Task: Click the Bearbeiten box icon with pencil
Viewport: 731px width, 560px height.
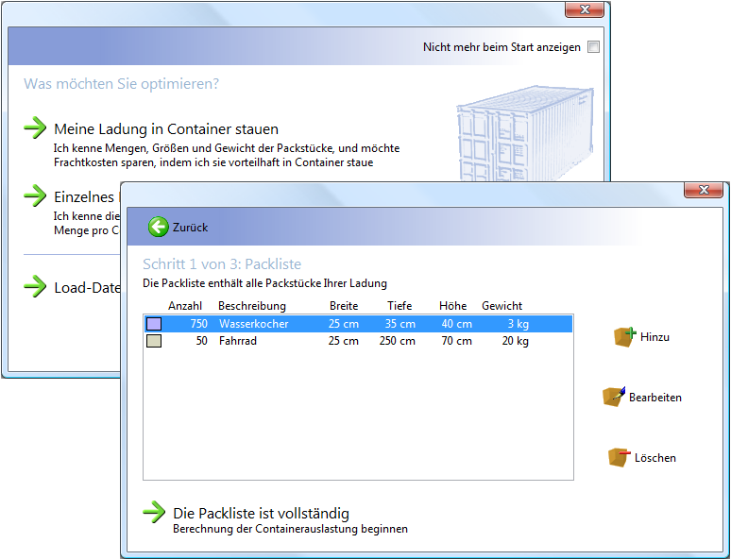Action: pyautogui.click(x=614, y=397)
